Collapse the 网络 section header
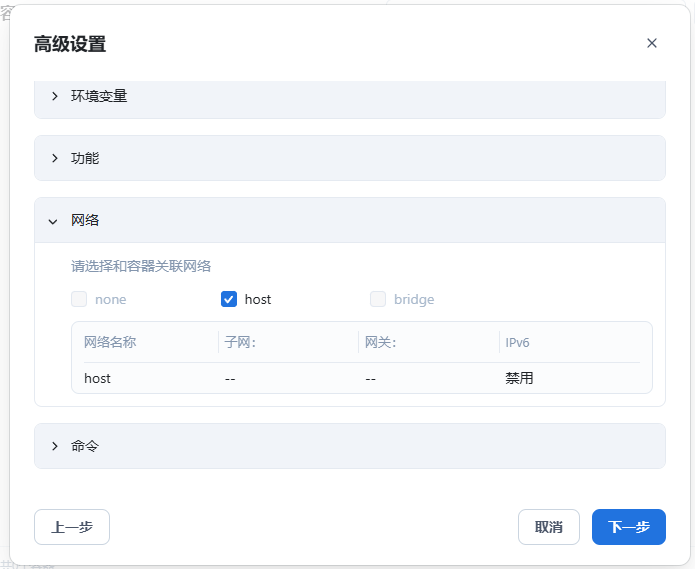 350,220
